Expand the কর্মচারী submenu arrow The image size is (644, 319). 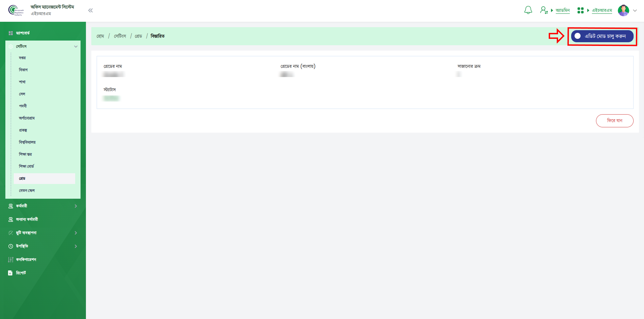[76, 206]
